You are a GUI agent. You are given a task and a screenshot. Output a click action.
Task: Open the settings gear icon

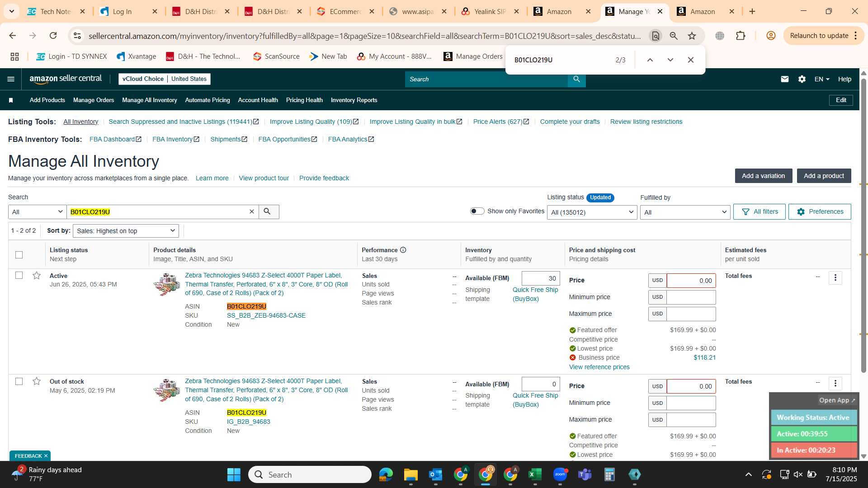pyautogui.click(x=802, y=79)
